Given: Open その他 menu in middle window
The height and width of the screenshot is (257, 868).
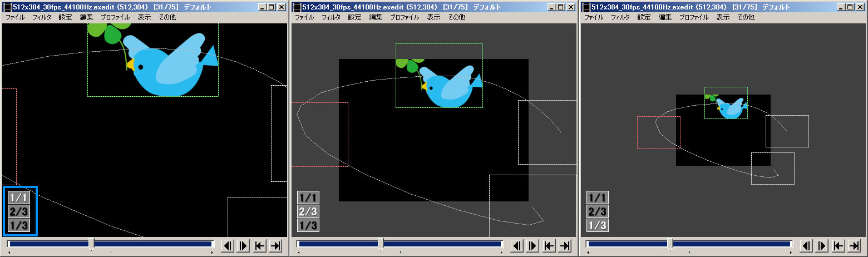Looking at the screenshot, I should click(x=457, y=17).
